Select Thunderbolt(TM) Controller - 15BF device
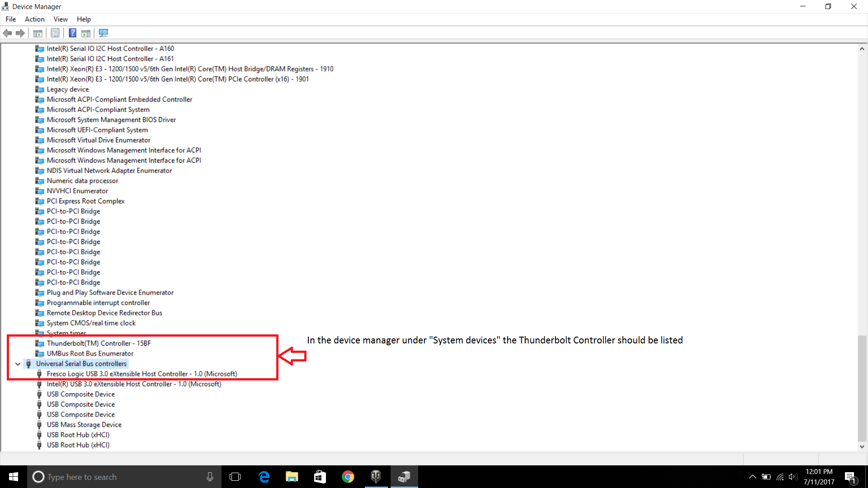868x488 pixels. coord(99,343)
